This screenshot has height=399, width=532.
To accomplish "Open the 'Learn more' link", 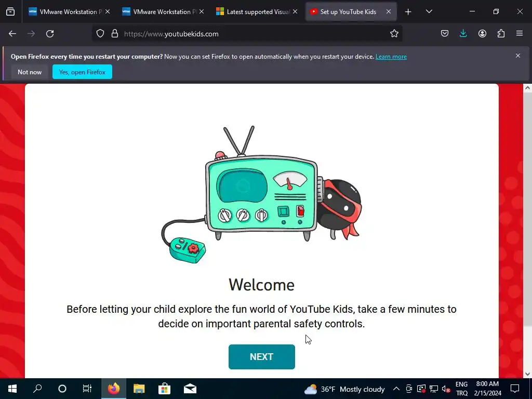I will pyautogui.click(x=391, y=57).
